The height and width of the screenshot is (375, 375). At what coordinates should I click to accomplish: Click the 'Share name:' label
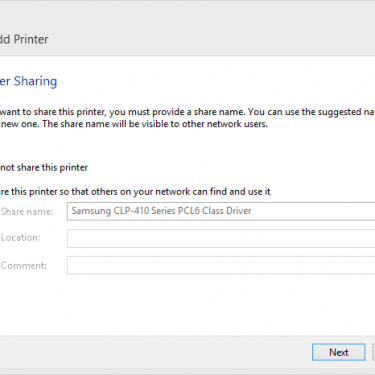point(27,212)
